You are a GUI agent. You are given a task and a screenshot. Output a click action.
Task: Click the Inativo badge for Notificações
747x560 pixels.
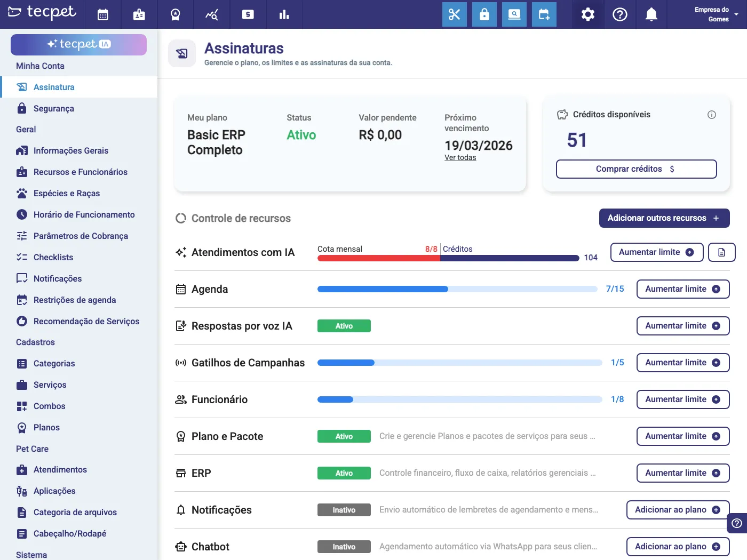pos(344,510)
